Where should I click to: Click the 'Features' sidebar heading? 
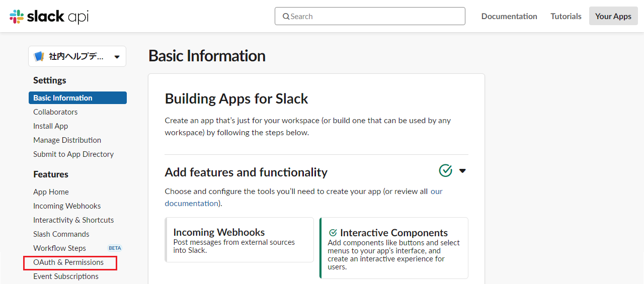tap(51, 174)
